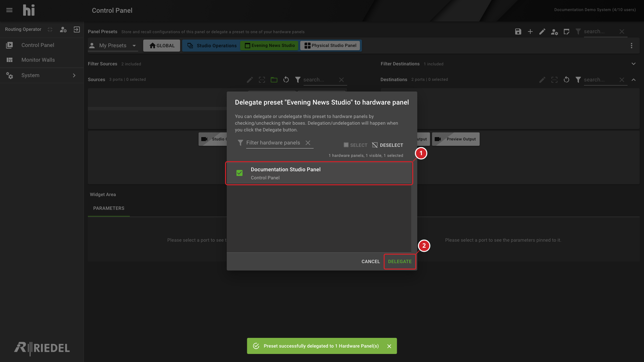Select the GLOBAL preset tab
This screenshot has width=644, height=362.
162,46
